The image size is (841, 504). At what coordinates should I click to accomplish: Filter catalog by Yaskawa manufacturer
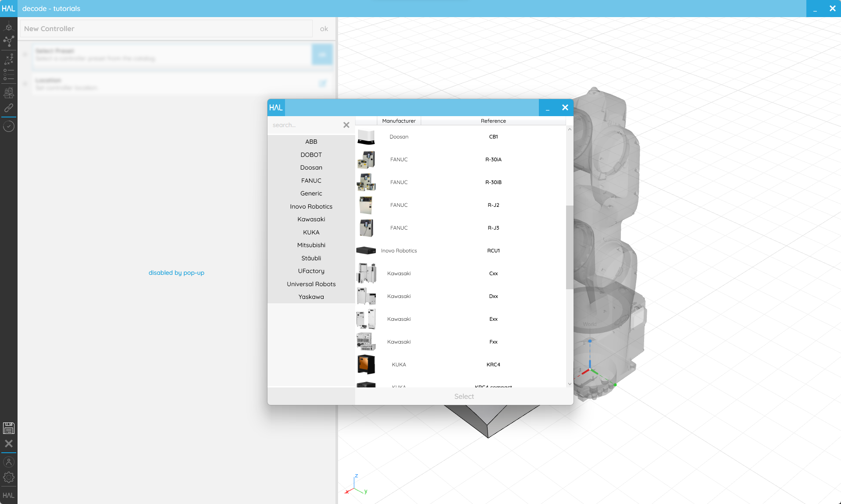point(311,297)
